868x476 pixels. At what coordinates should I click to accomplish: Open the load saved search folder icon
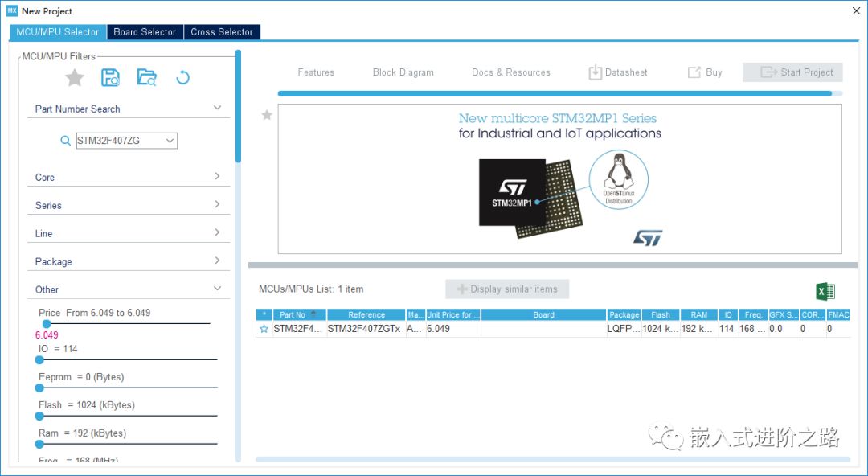147,77
